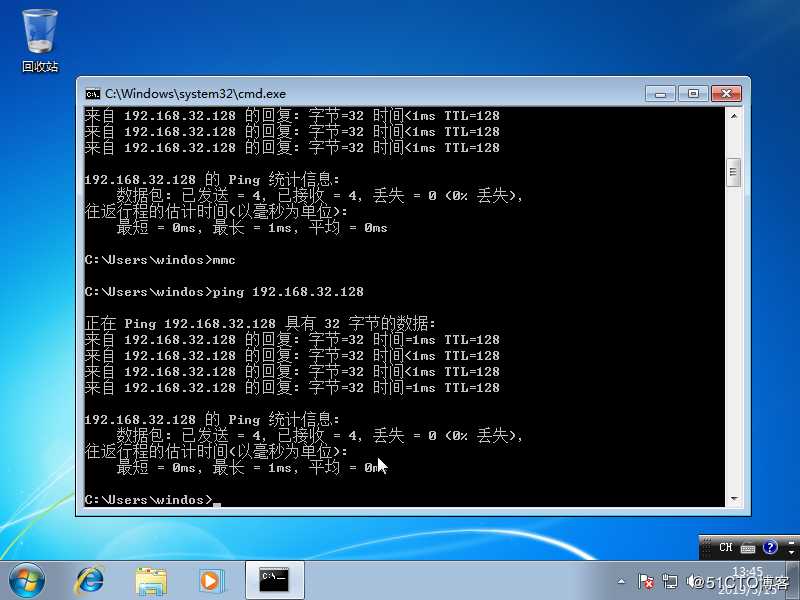Image resolution: width=800 pixels, height=600 pixels.
Task: Show hidden tray icons arrow
Action: 621,581
